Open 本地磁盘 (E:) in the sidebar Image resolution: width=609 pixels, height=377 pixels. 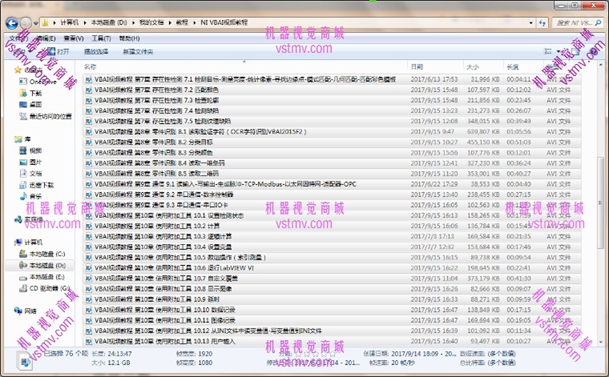(42, 277)
